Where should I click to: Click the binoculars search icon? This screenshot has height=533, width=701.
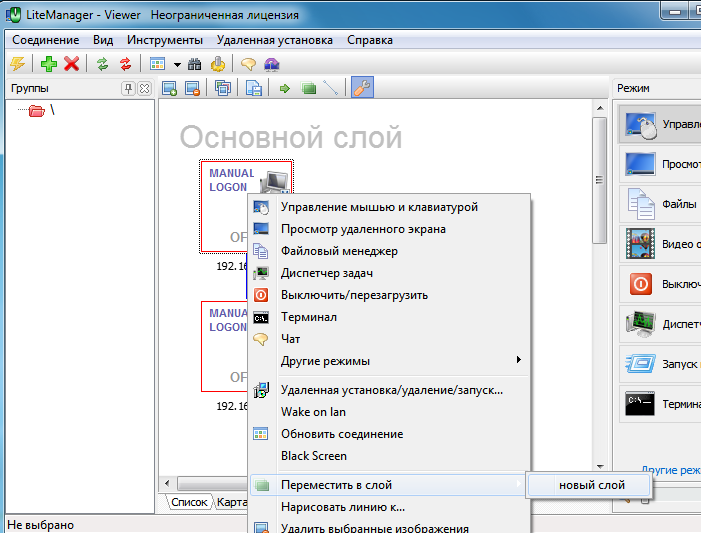coord(194,64)
